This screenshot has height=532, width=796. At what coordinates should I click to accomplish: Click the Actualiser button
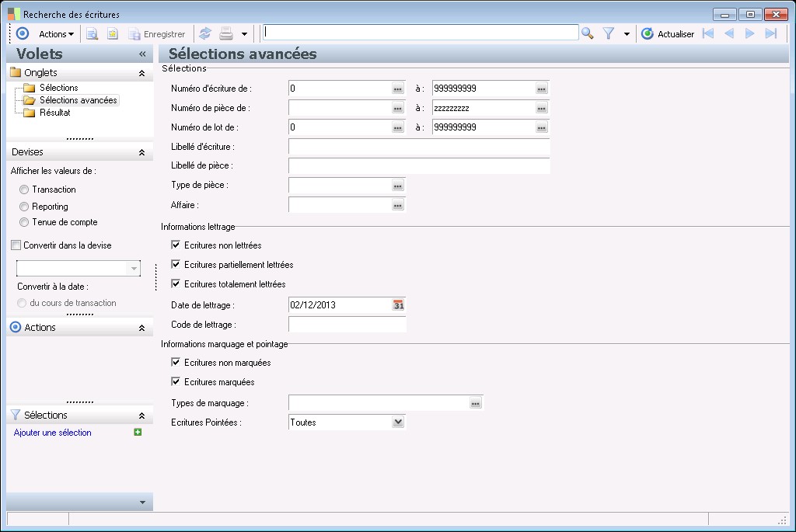pos(668,34)
